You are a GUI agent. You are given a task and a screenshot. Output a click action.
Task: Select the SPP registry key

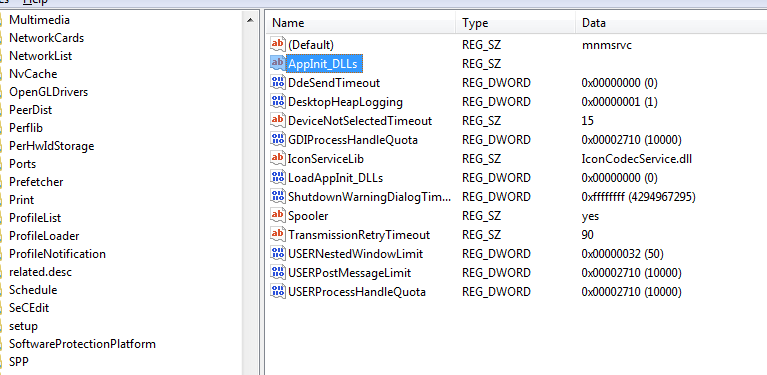coord(19,362)
